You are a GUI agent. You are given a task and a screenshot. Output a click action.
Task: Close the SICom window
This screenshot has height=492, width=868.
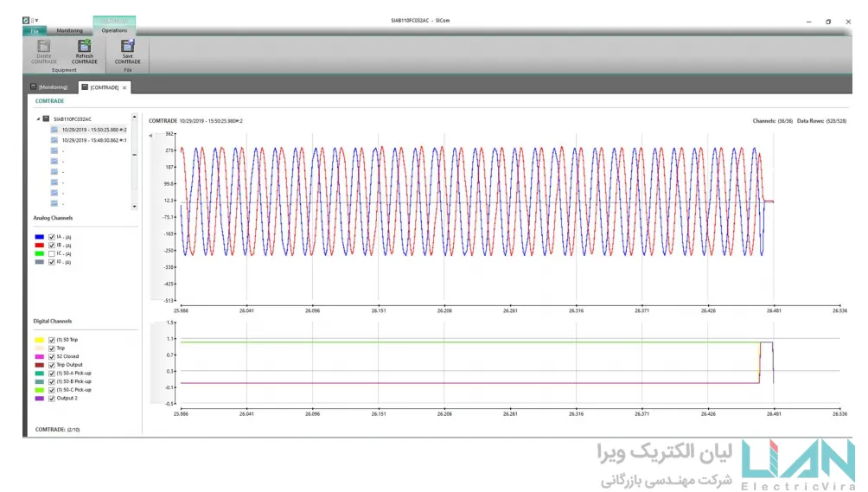point(848,22)
